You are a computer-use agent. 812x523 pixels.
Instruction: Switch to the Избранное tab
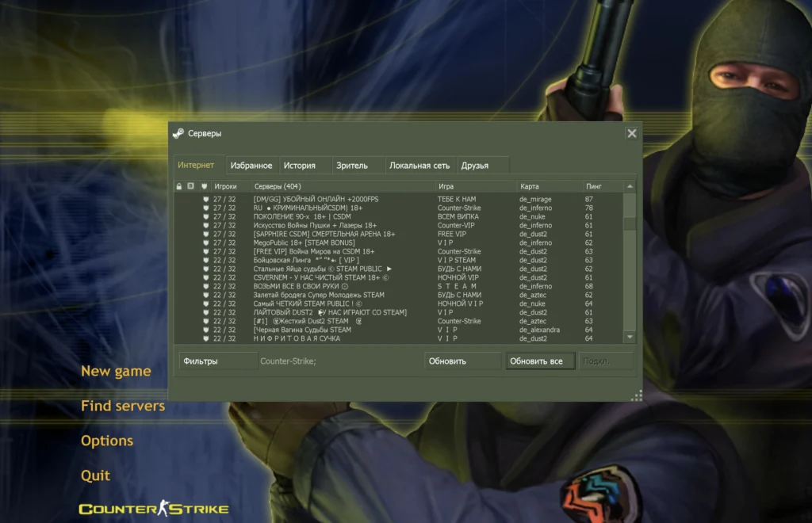click(x=251, y=166)
